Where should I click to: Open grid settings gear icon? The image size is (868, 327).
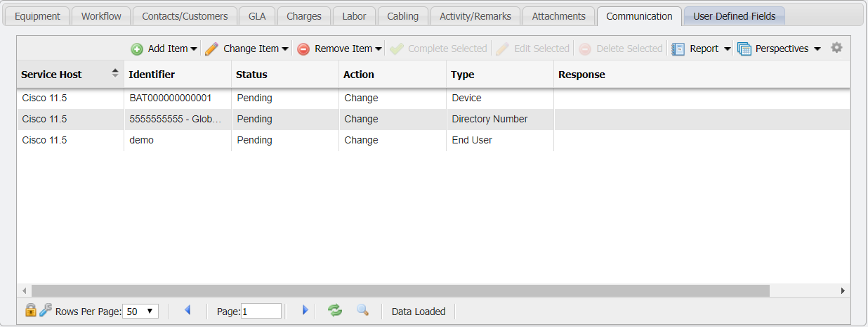pyautogui.click(x=836, y=48)
